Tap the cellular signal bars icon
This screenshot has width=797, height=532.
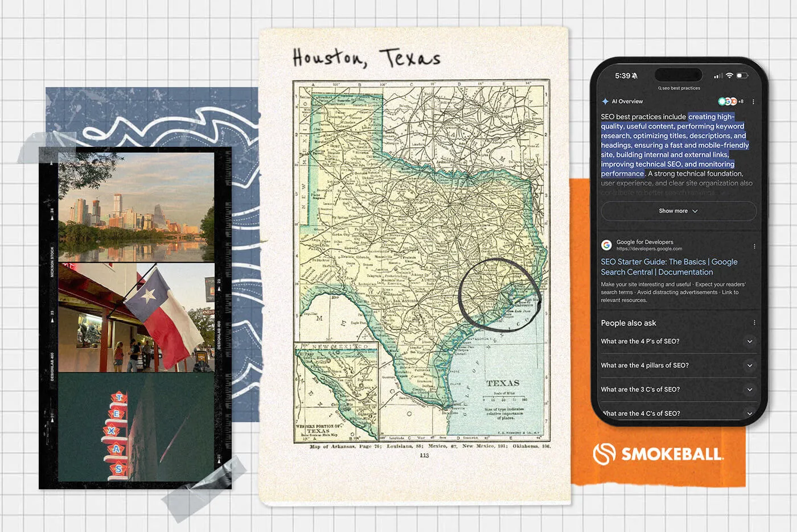point(718,76)
